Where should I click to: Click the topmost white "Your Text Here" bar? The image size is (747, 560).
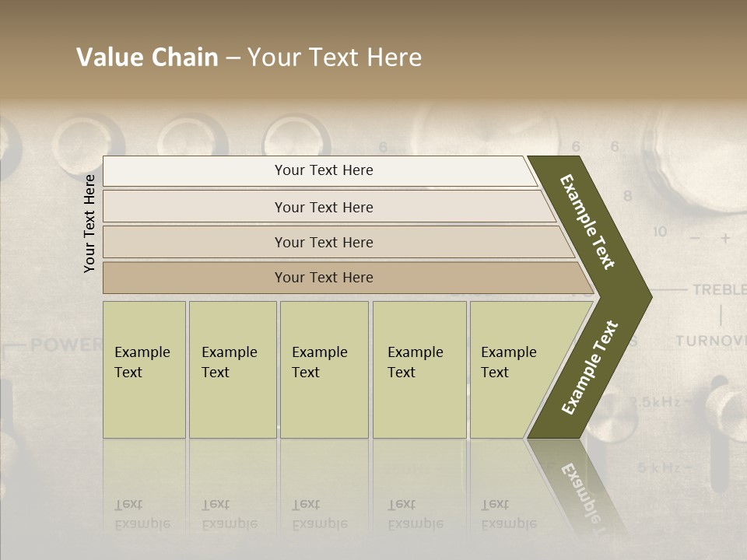point(320,170)
